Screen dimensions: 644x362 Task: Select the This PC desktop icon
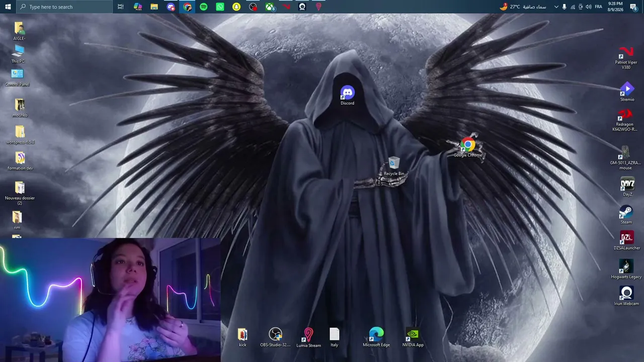(18, 54)
